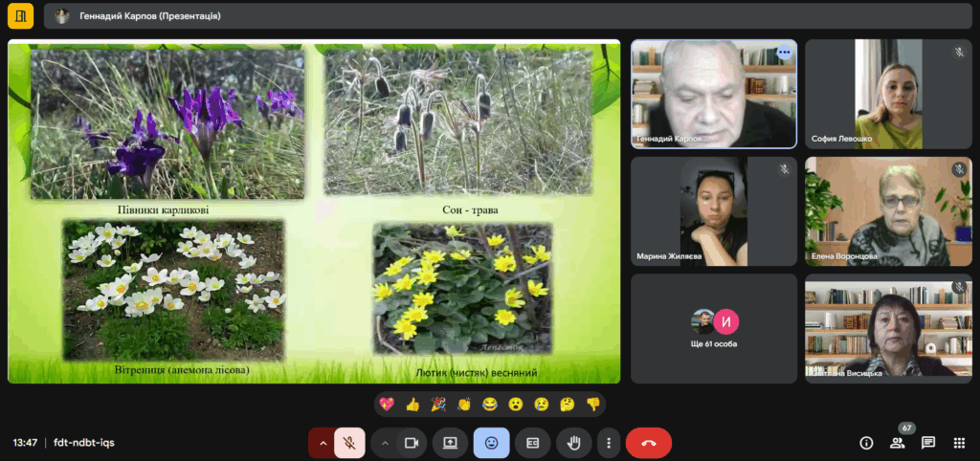Select София Левошко's video thumbnail

[x=888, y=94]
